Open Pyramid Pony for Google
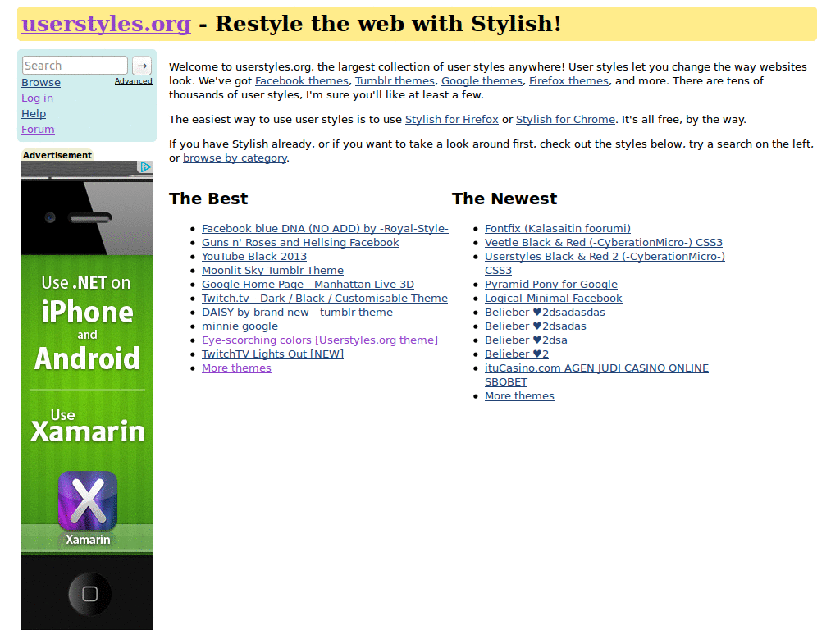The image size is (840, 630). (551, 285)
